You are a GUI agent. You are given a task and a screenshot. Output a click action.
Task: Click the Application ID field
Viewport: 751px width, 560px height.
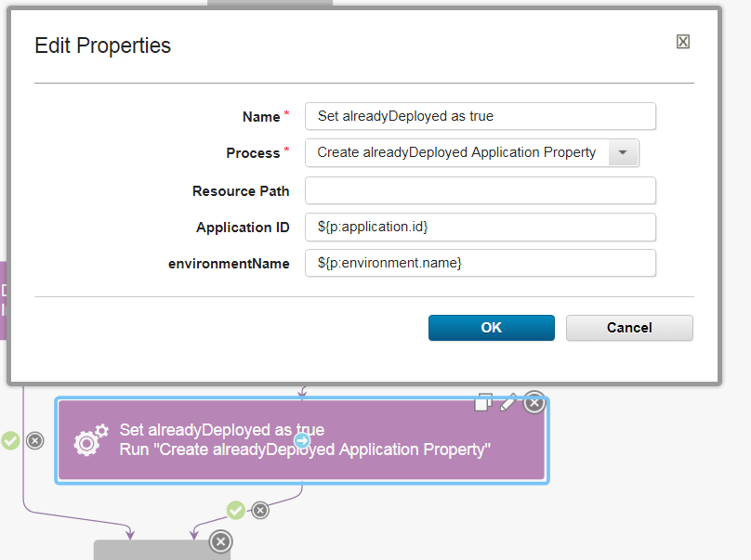[x=480, y=227]
